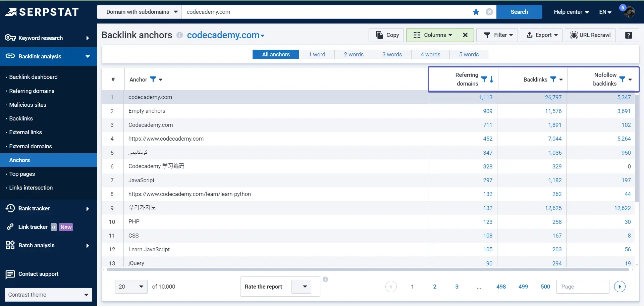Go to next page arrow

tap(620, 287)
